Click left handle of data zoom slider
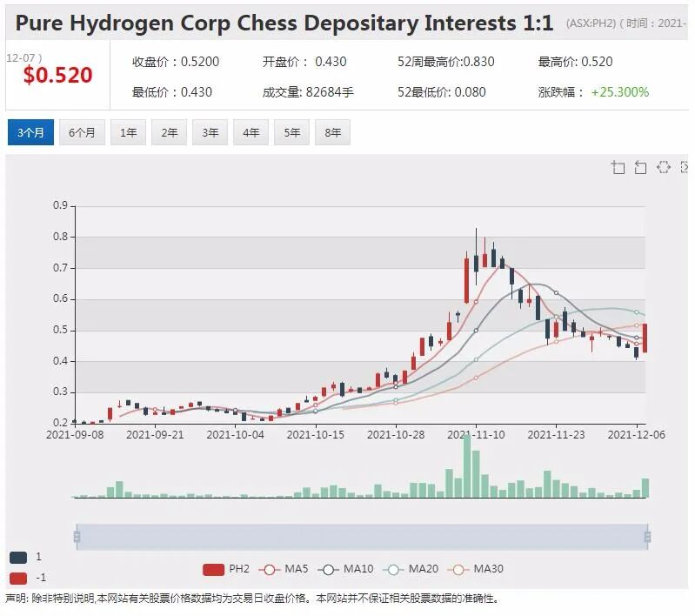695x616 pixels. point(77,537)
